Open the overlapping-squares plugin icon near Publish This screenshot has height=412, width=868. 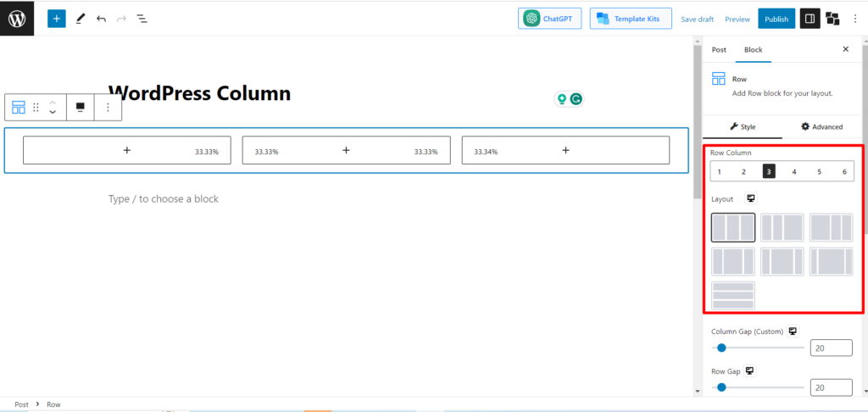832,19
